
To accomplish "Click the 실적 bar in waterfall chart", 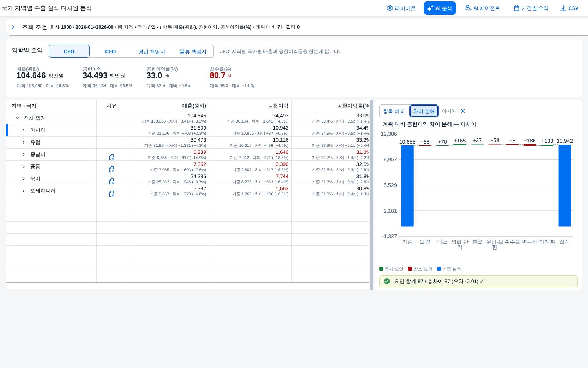I will point(564,185).
